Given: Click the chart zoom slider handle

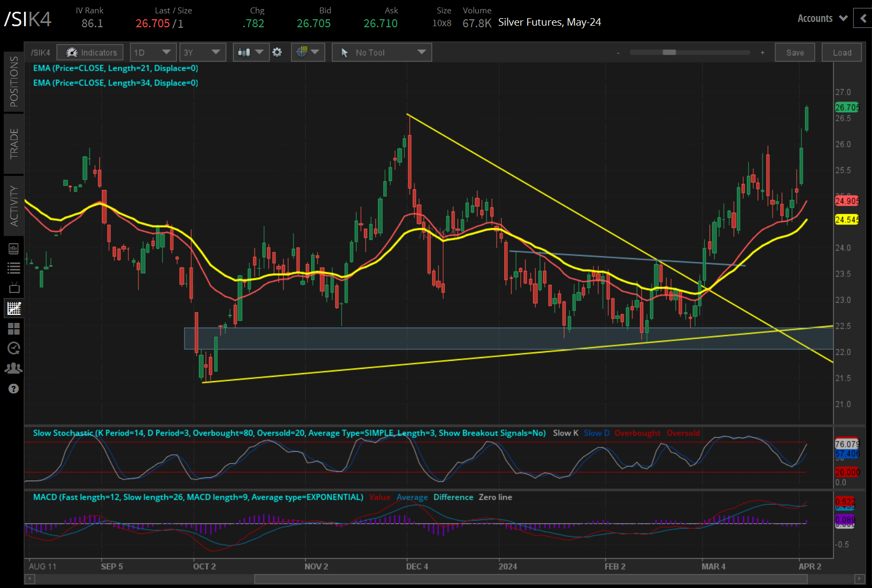Looking at the screenshot, I should (669, 52).
